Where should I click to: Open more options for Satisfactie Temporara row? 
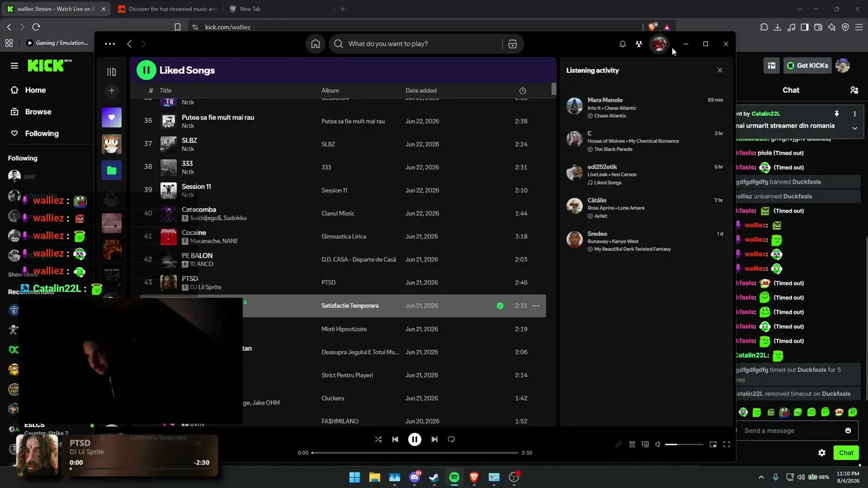click(x=536, y=306)
